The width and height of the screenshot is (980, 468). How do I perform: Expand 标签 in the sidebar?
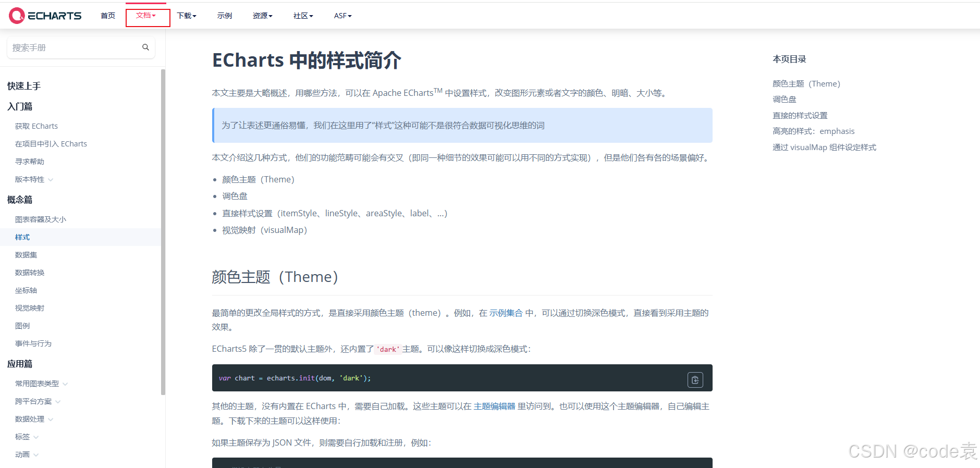[x=27, y=437]
